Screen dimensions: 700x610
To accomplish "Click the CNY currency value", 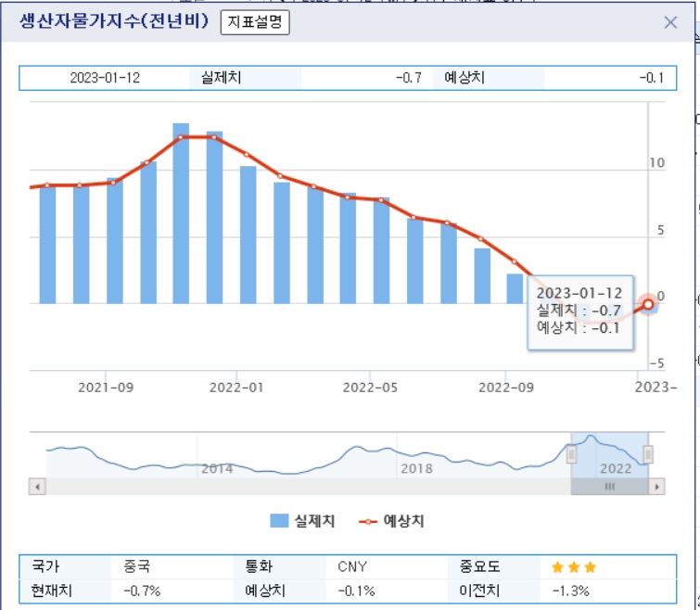I will 352,566.
